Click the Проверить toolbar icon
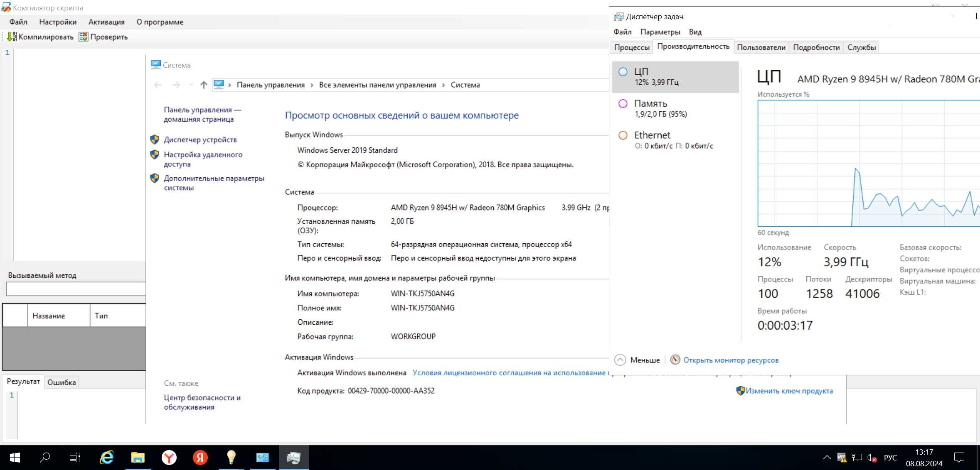Image resolution: width=980 pixels, height=470 pixels. tap(84, 37)
